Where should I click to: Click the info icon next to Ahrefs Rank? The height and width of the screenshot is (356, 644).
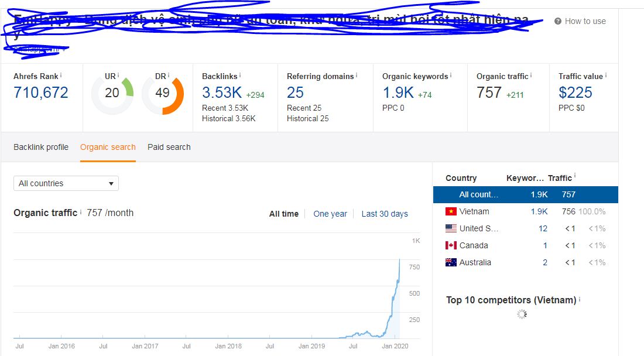pos(61,75)
